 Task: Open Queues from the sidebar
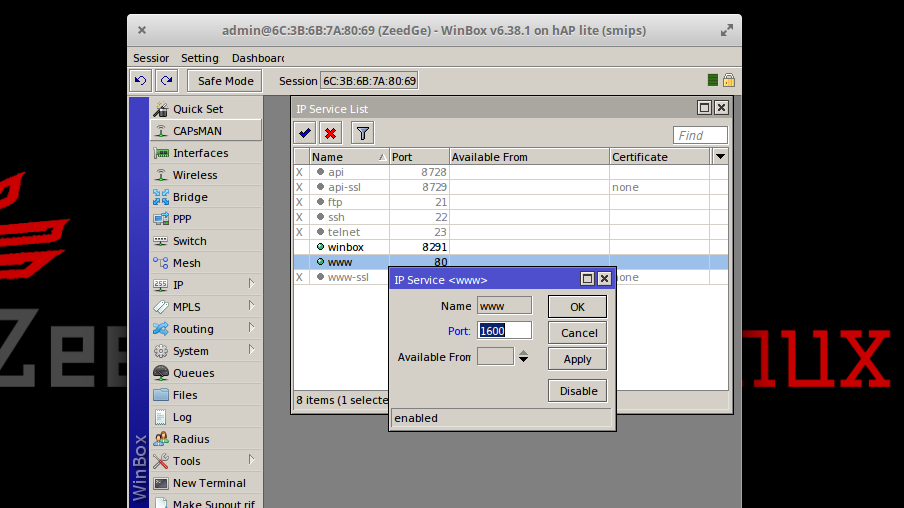click(x=206, y=373)
